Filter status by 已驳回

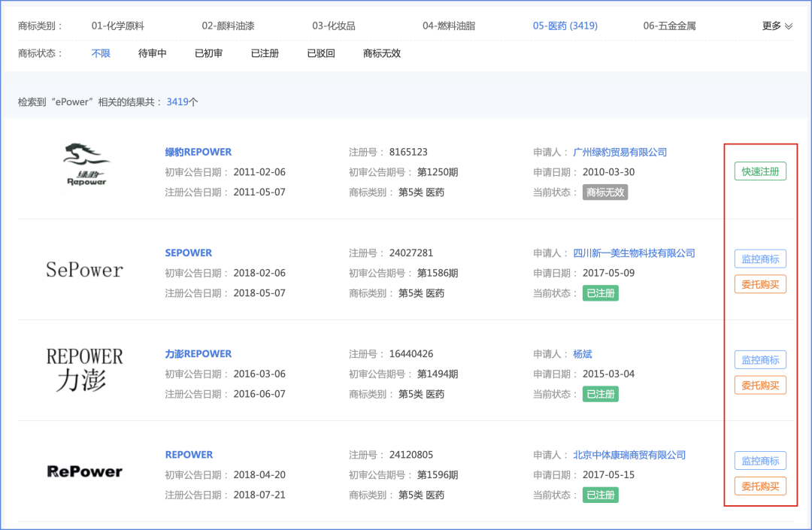[321, 53]
